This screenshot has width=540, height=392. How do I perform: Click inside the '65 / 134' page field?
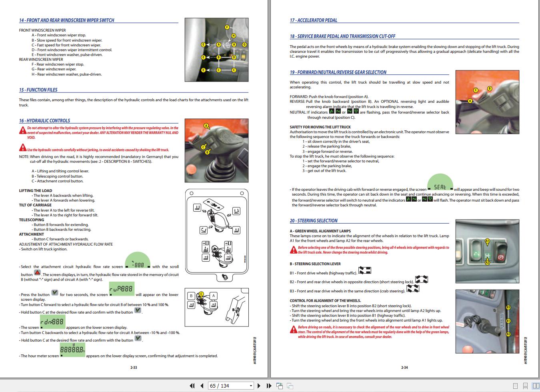tap(224, 386)
